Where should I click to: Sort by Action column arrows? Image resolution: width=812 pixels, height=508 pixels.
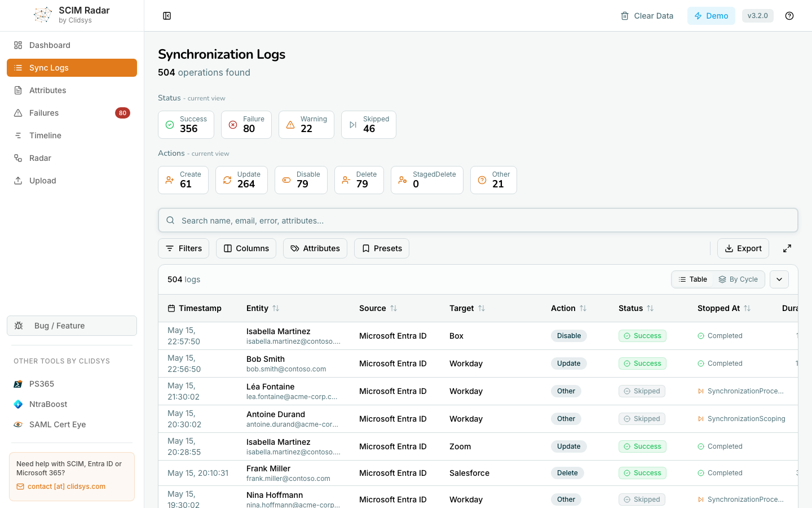pyautogui.click(x=583, y=308)
